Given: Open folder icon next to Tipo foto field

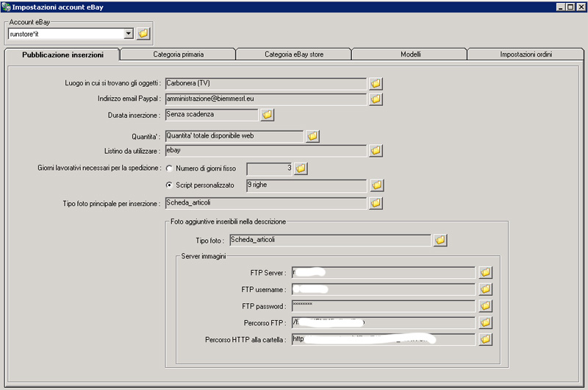Looking at the screenshot, I should (x=440, y=240).
